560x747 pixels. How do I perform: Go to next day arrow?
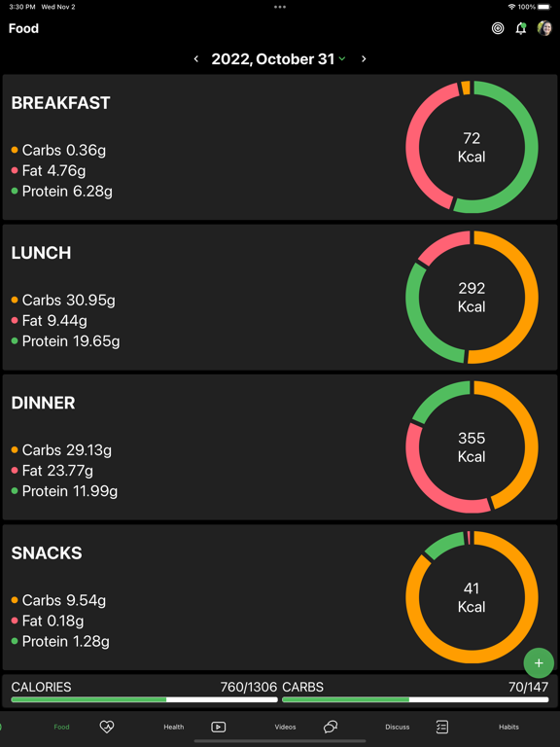point(364,58)
